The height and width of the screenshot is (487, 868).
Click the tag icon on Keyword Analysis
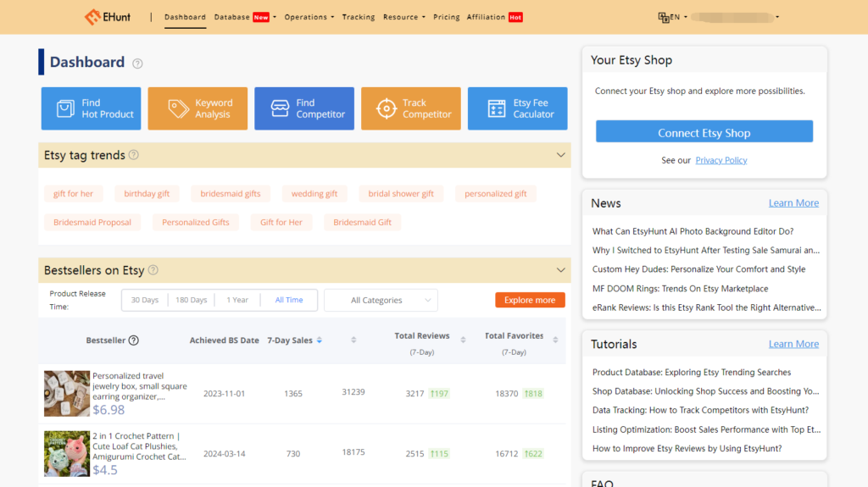tap(178, 108)
